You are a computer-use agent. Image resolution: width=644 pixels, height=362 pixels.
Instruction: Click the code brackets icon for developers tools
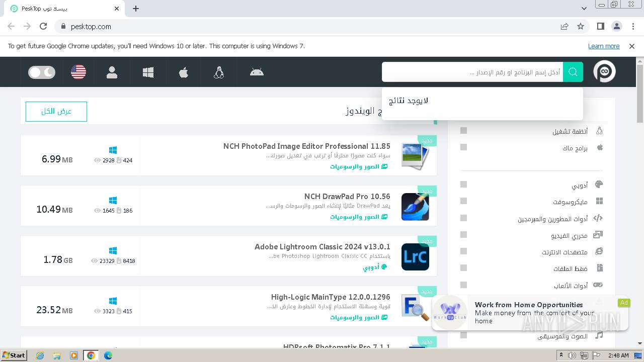598,218
